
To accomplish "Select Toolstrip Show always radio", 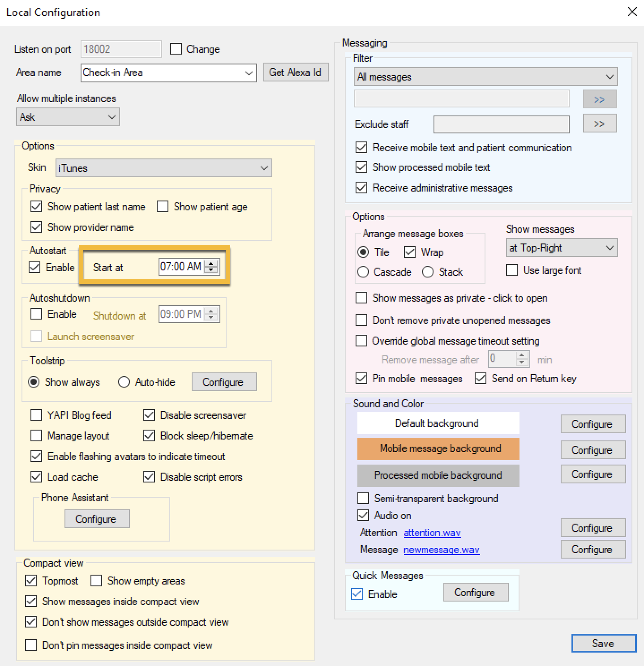I will [34, 382].
